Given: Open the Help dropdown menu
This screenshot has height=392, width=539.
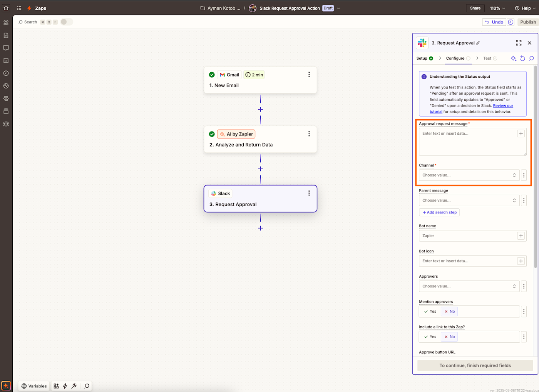Looking at the screenshot, I should click(x=525, y=8).
